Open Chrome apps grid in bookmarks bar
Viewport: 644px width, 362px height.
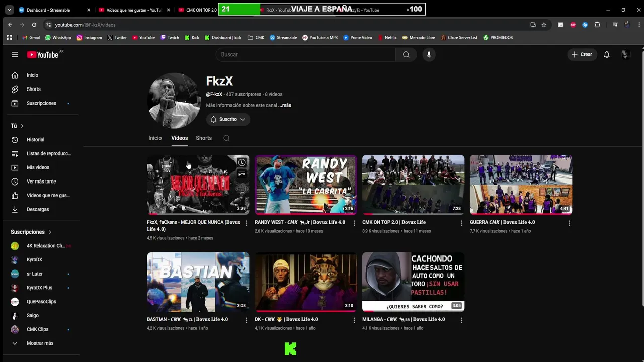[x=9, y=38]
